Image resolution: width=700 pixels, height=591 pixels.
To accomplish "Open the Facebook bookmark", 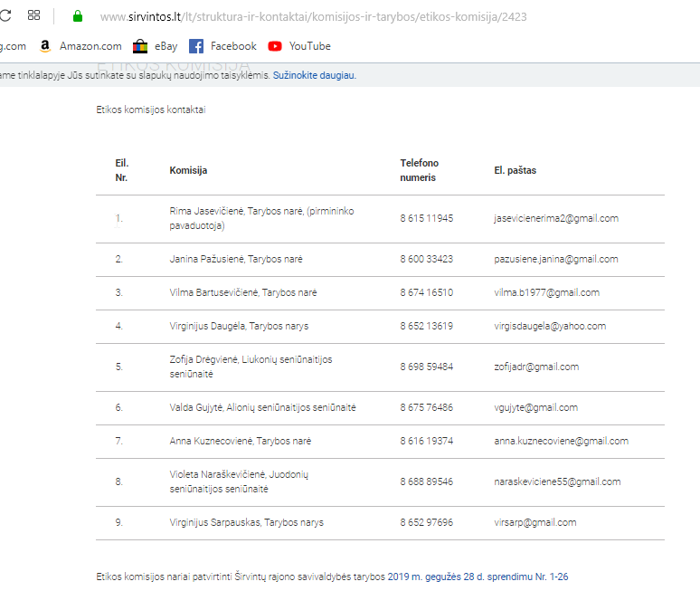I will click(x=222, y=46).
